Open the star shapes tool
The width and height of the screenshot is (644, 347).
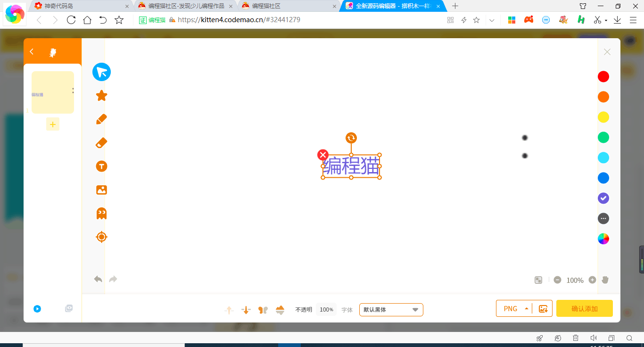[x=101, y=96]
